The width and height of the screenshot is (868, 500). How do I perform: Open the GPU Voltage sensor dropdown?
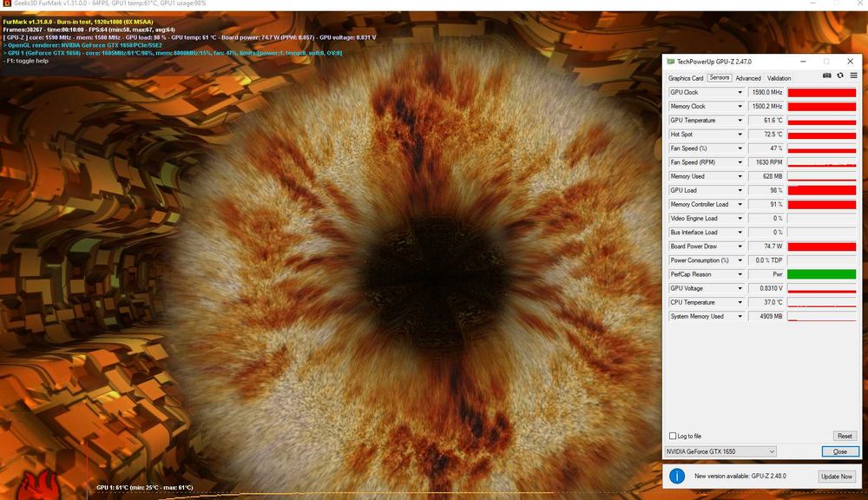pyautogui.click(x=740, y=288)
